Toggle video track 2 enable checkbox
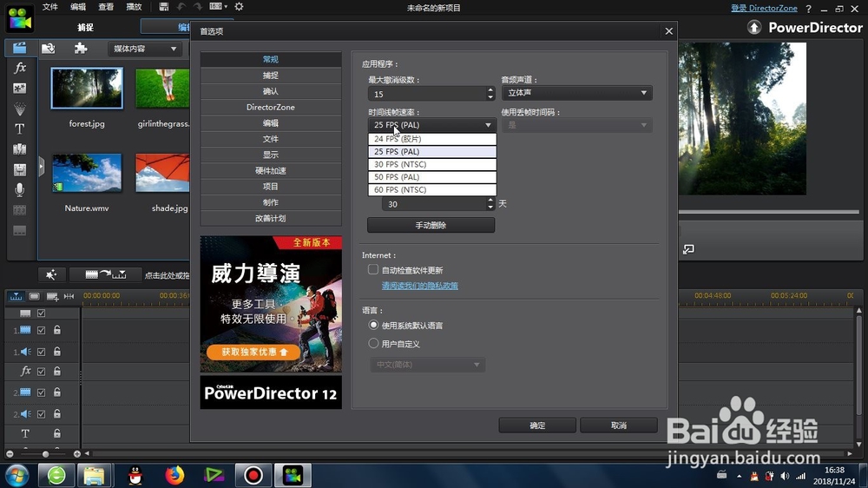The height and width of the screenshot is (488, 868). coord(41,392)
